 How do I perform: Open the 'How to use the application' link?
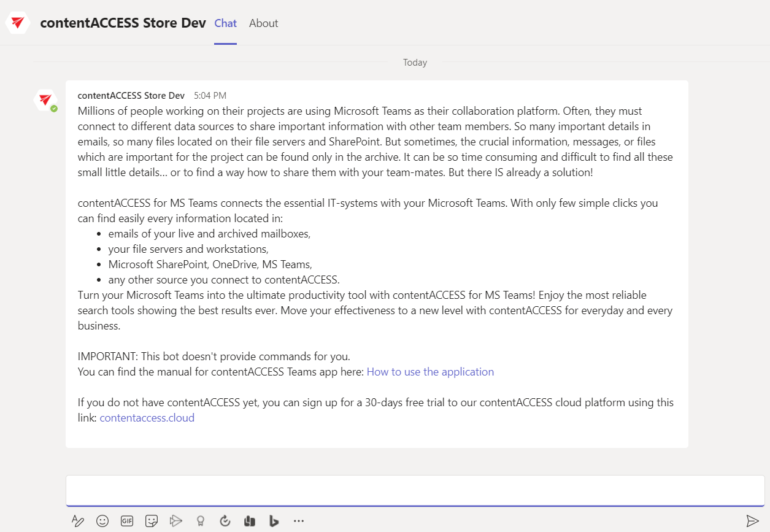(x=430, y=372)
